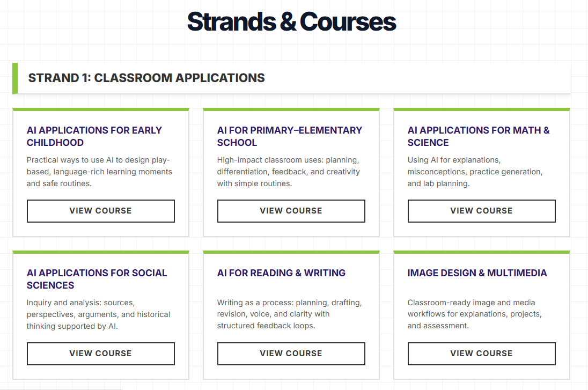
Task: Click the Strands & Courses page title
Action: pos(291,21)
